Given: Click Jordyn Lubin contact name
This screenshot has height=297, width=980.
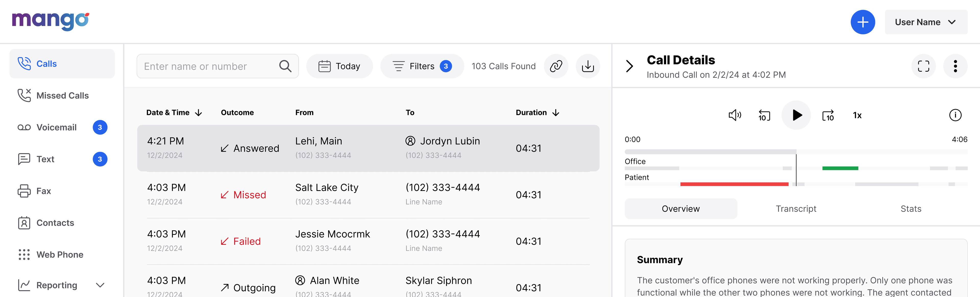Looking at the screenshot, I should tap(450, 141).
